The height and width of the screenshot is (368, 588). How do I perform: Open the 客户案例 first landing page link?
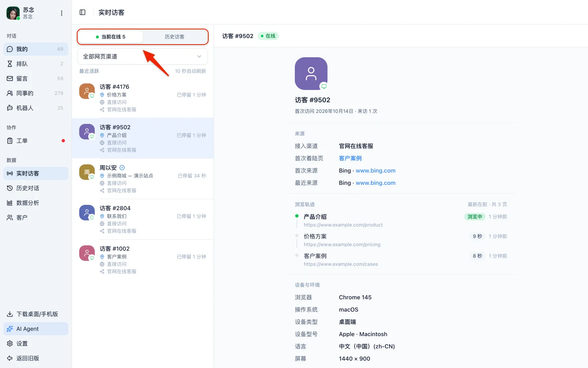[x=350, y=158]
